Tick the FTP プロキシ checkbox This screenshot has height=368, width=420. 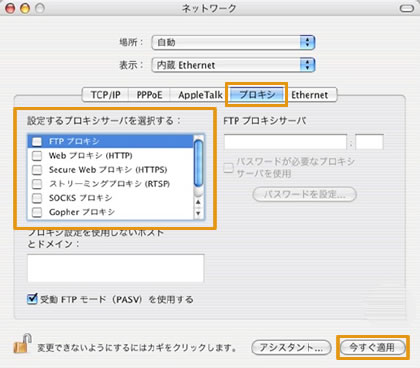pyautogui.click(x=37, y=142)
